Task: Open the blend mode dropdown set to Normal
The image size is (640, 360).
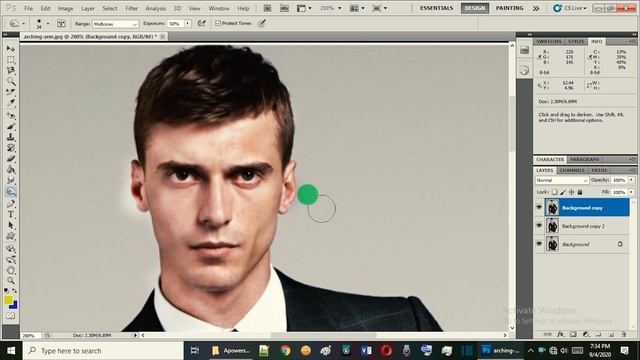Action: tap(562, 180)
